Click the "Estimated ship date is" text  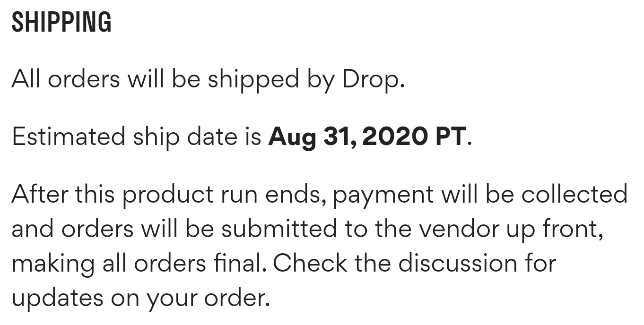(136, 137)
